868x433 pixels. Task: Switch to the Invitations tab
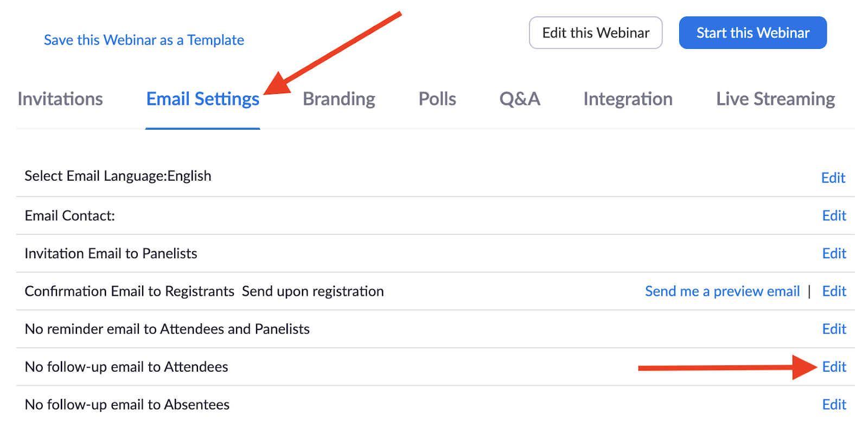60,99
